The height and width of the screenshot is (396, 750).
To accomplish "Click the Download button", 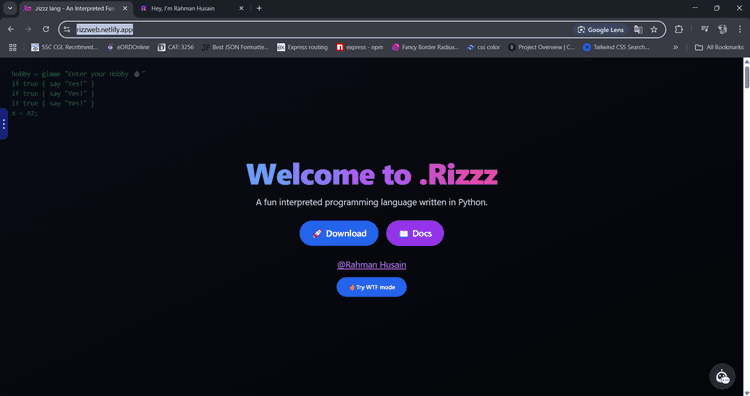I will [339, 233].
